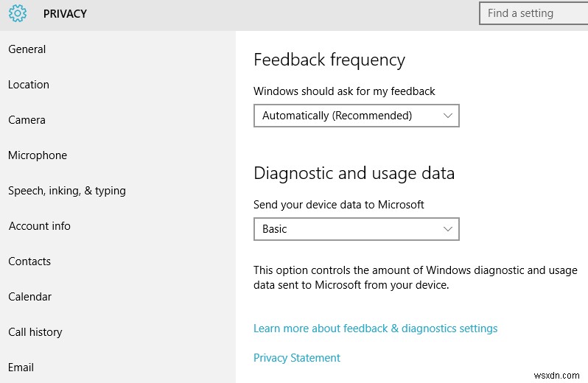The width and height of the screenshot is (588, 383).
Task: Click the chevron arrow of the feedback frequency dropdown
Action: pyautogui.click(x=448, y=116)
